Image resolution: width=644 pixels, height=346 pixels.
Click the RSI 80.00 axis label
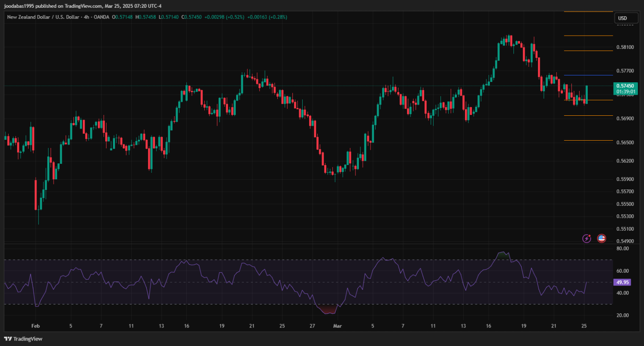tap(623, 249)
